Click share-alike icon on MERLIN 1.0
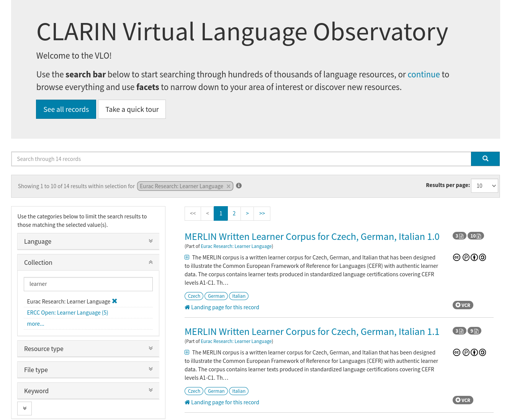The height and width of the screenshot is (420, 530). click(x=483, y=258)
